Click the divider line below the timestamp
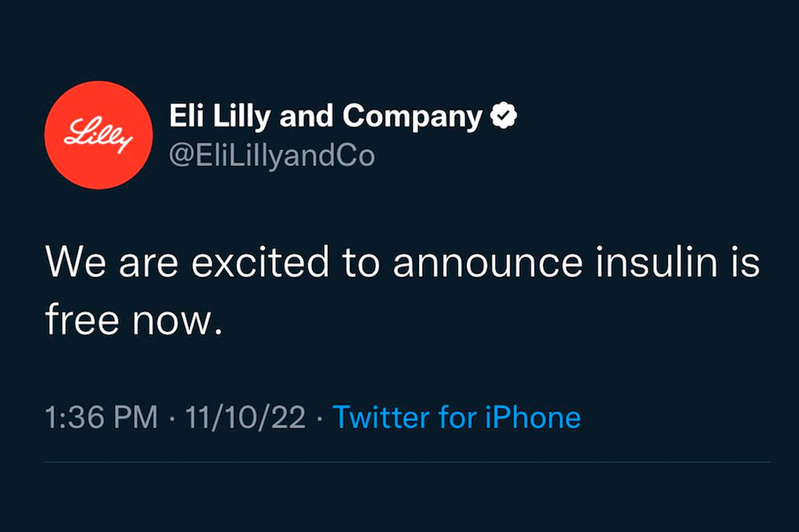Screen dimensions: 799x532 [x=407, y=462]
